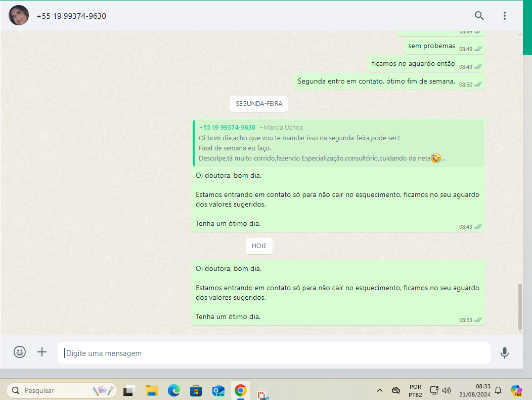This screenshot has height=400, width=532.
Task: Click the quoted message from Marcia Uchoa
Action: coord(338,143)
